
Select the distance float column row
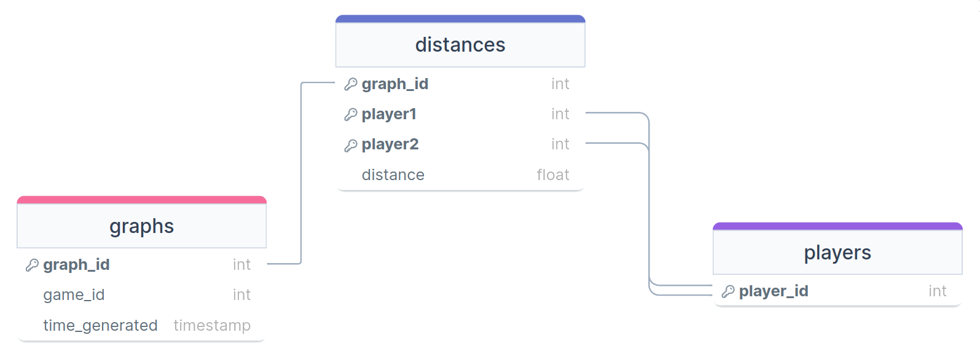pos(460,175)
